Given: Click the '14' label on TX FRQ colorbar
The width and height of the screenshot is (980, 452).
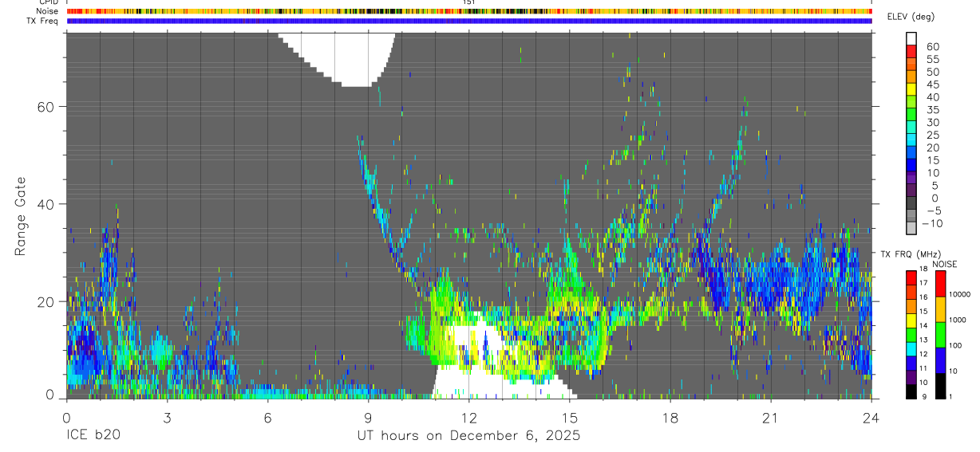Looking at the screenshot, I should pos(923,326).
